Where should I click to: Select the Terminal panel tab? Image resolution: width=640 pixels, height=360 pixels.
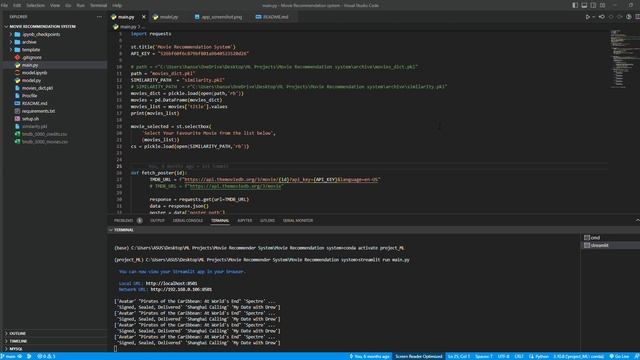tap(220, 220)
